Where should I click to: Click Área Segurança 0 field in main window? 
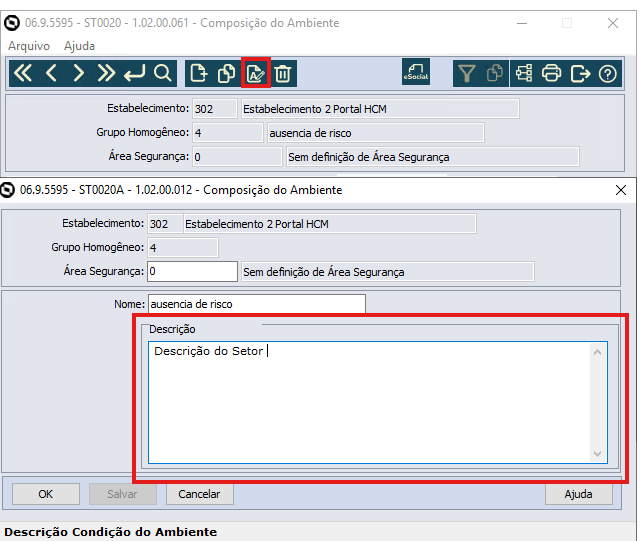pos(237,157)
